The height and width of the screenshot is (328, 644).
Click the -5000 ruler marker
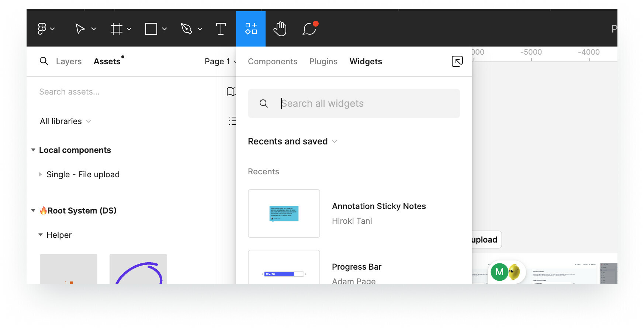[531, 52]
